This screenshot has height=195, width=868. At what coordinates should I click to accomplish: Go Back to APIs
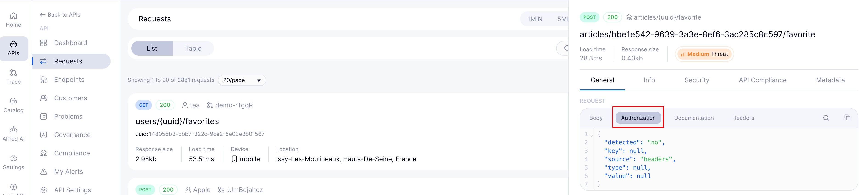tap(60, 14)
